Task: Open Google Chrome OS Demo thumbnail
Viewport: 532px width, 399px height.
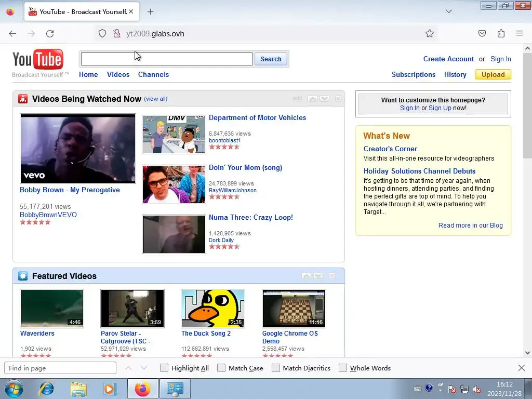Action: tap(294, 309)
